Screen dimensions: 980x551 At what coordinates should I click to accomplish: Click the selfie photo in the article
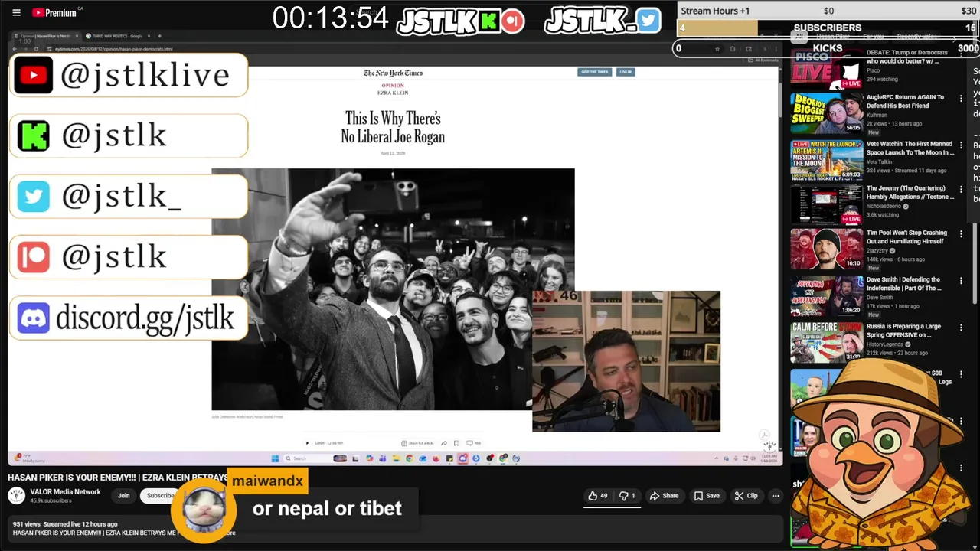click(393, 289)
